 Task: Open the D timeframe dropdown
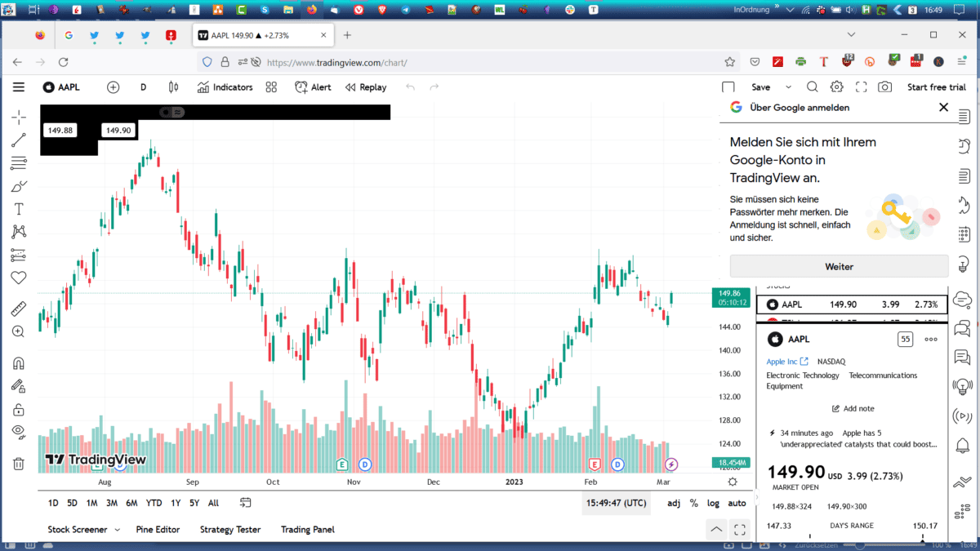(x=142, y=87)
